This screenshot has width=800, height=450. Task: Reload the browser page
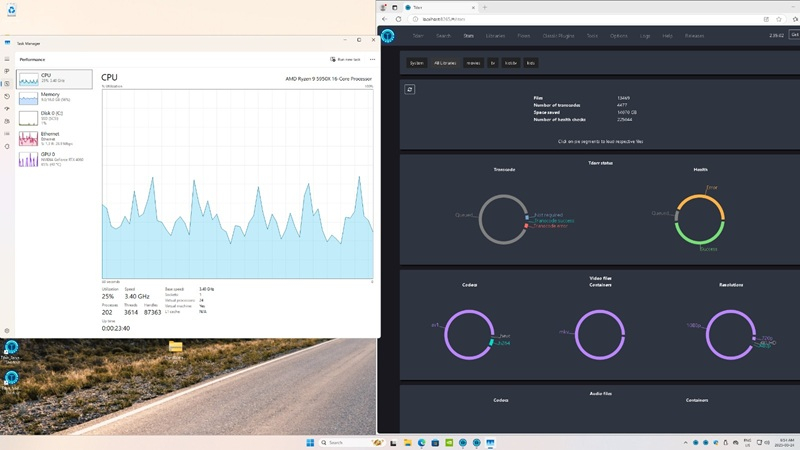(398, 18)
